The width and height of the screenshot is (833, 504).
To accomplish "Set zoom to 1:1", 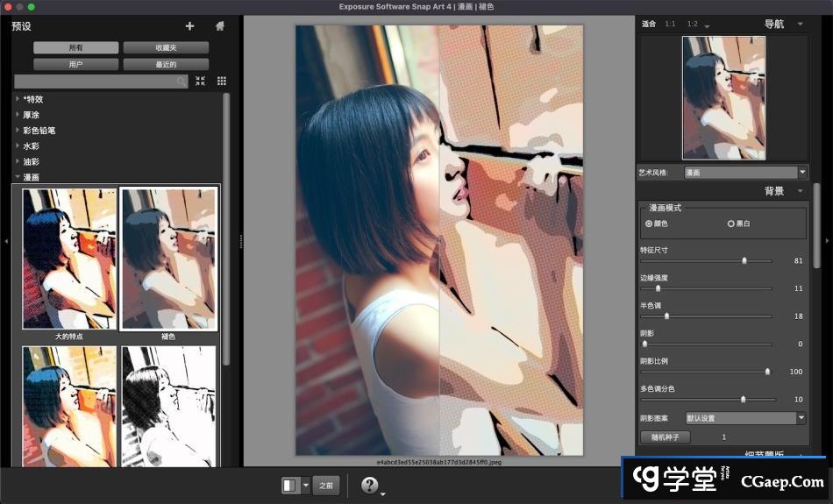I will [x=670, y=24].
